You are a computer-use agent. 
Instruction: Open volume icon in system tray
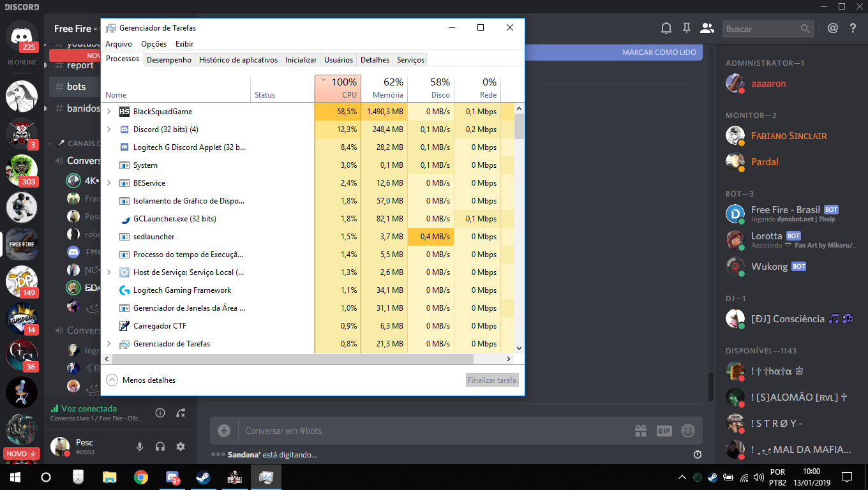point(759,477)
